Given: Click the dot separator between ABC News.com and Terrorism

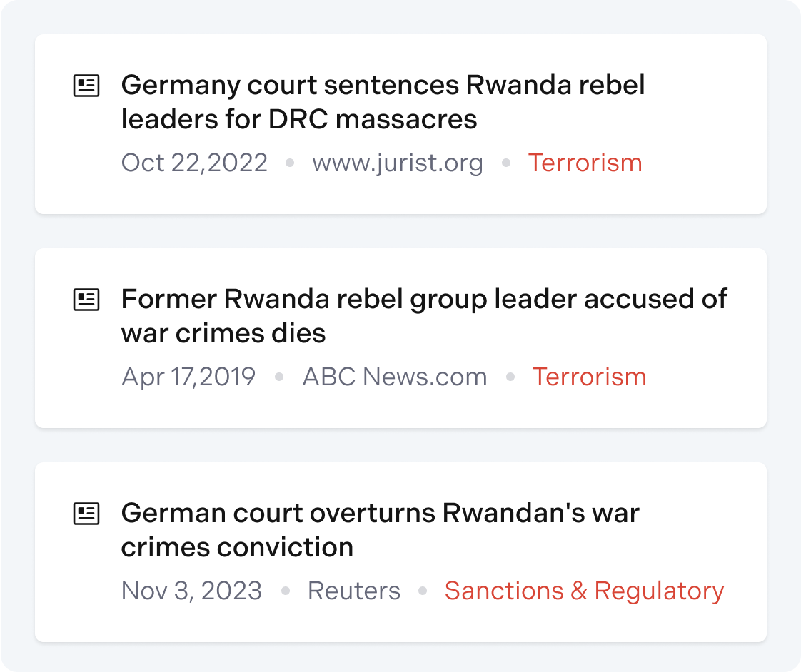Looking at the screenshot, I should tap(510, 377).
